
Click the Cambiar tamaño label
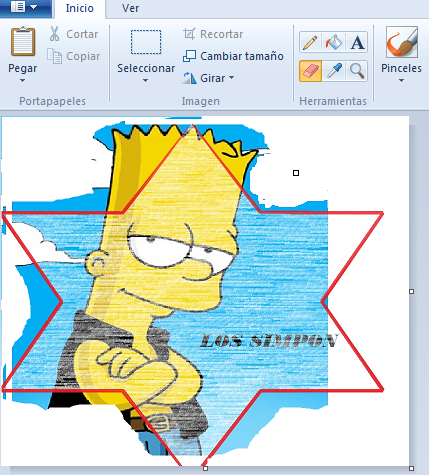242,56
